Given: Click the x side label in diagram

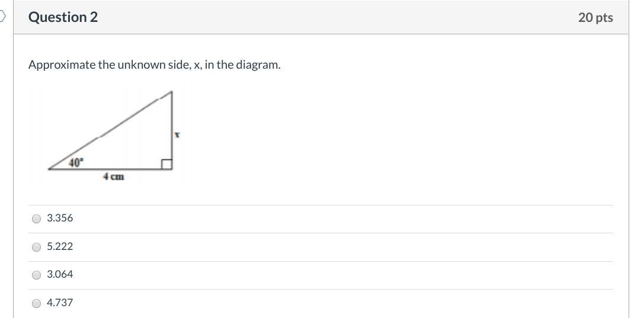Looking at the screenshot, I should tap(177, 135).
